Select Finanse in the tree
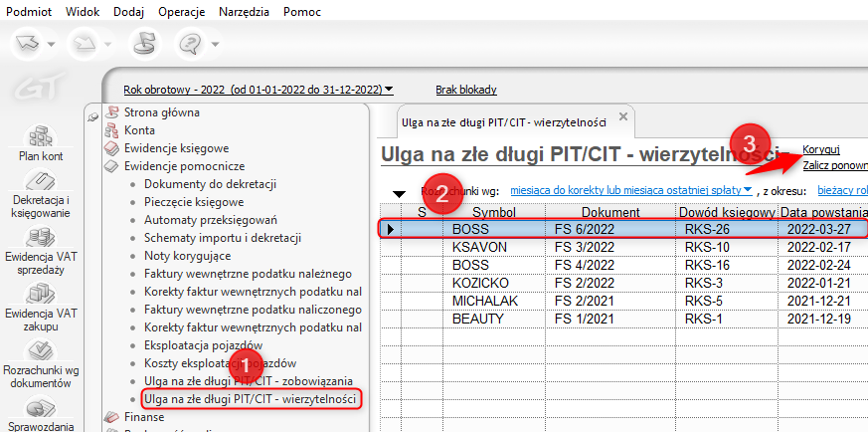868x432 pixels. (144, 416)
